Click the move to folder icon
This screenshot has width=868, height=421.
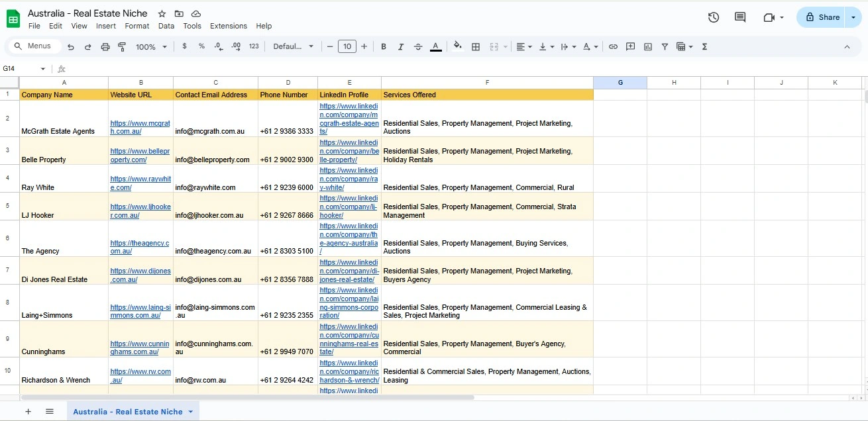179,14
